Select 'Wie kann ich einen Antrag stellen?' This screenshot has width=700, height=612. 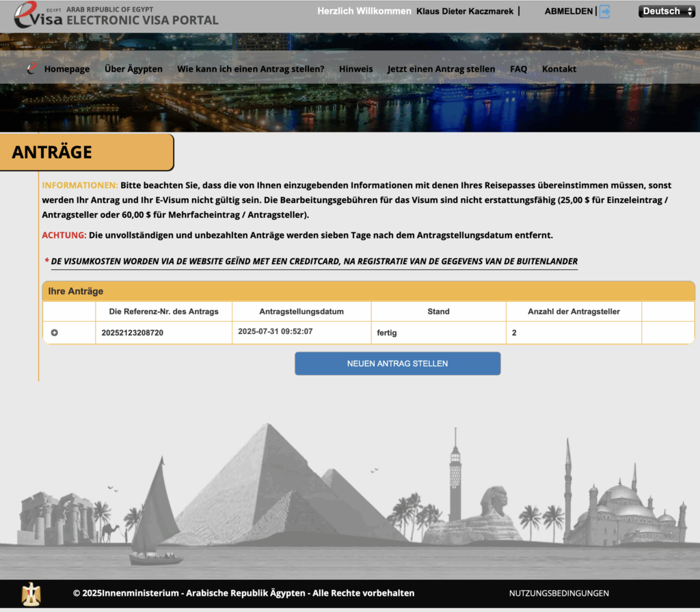[x=251, y=69]
